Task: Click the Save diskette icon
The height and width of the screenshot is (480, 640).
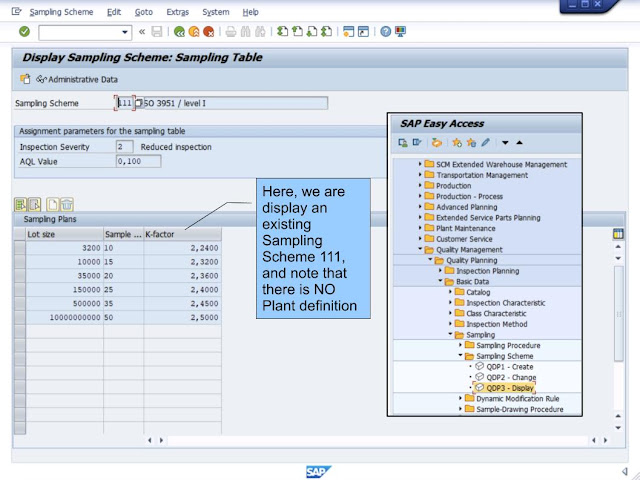Action: click(157, 32)
